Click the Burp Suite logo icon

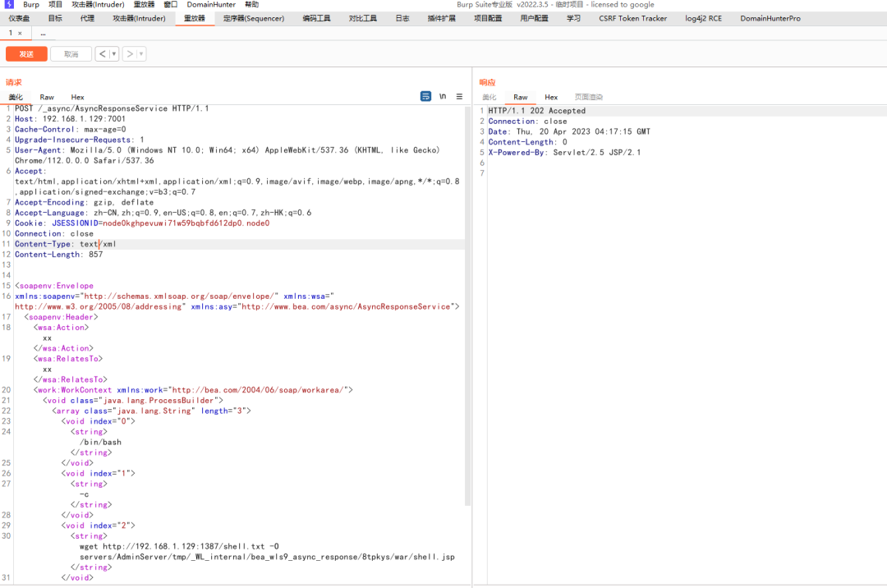click(9, 5)
